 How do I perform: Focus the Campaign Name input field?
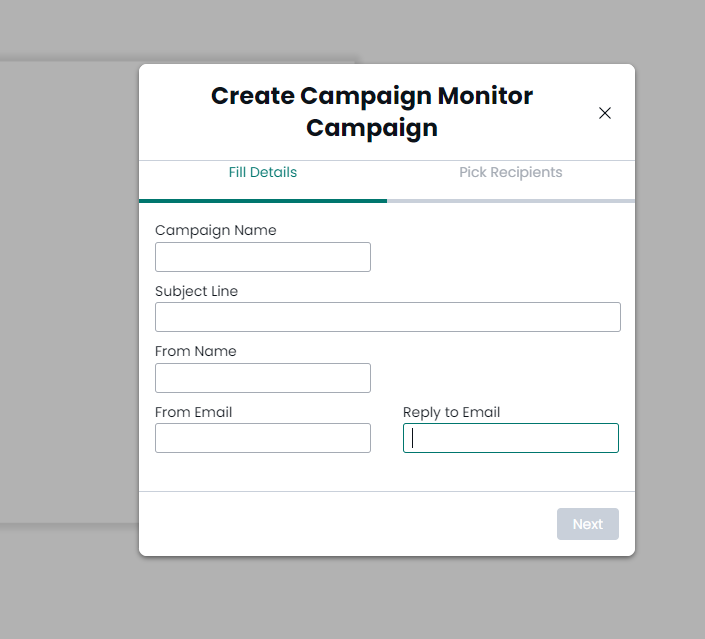(263, 257)
